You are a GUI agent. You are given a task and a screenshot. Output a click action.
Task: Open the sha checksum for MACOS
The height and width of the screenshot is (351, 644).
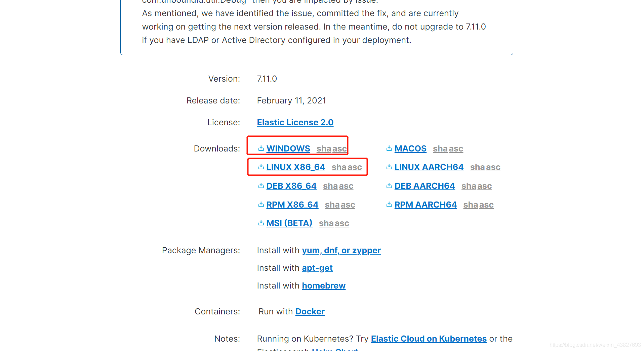pyautogui.click(x=440, y=148)
